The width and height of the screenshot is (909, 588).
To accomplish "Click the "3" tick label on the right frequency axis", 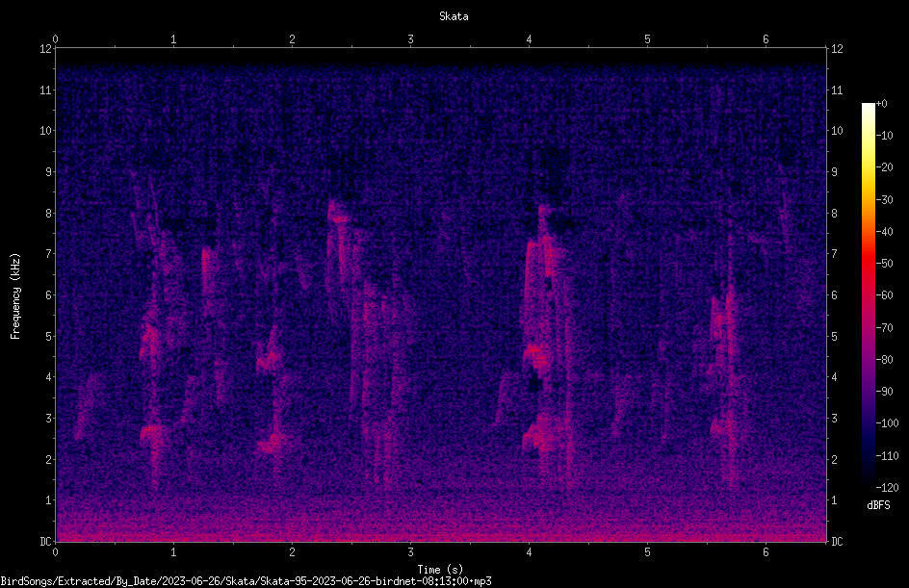I will pos(834,419).
